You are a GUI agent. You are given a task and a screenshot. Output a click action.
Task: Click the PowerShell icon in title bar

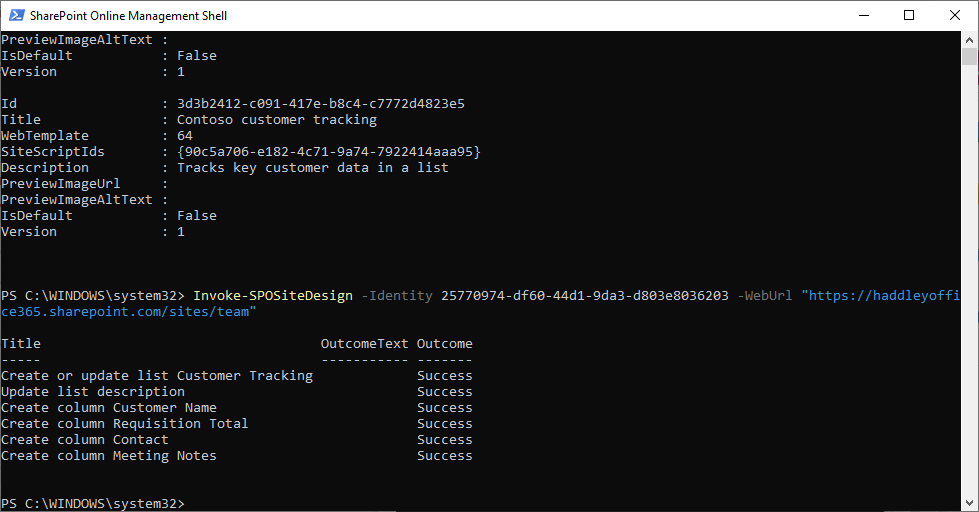click(x=16, y=16)
